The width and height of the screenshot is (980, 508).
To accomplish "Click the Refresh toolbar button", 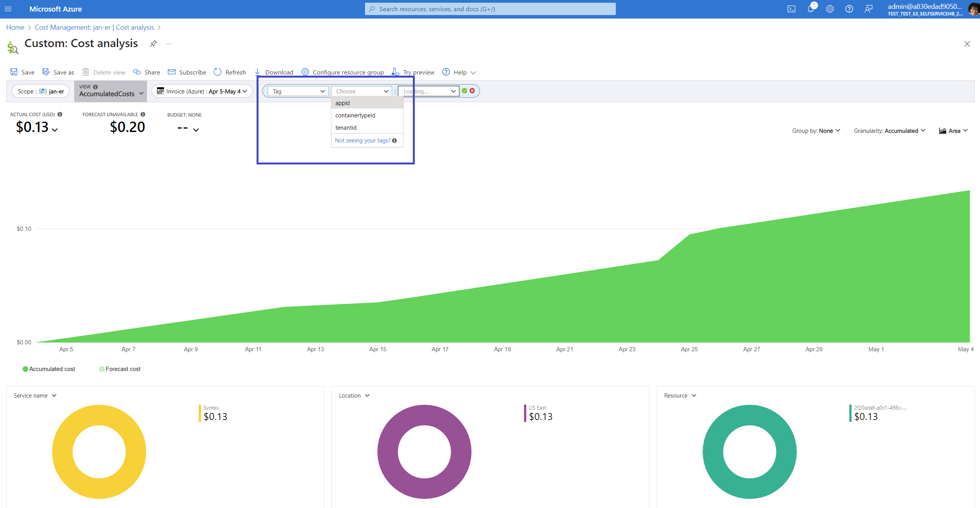I will (x=230, y=72).
